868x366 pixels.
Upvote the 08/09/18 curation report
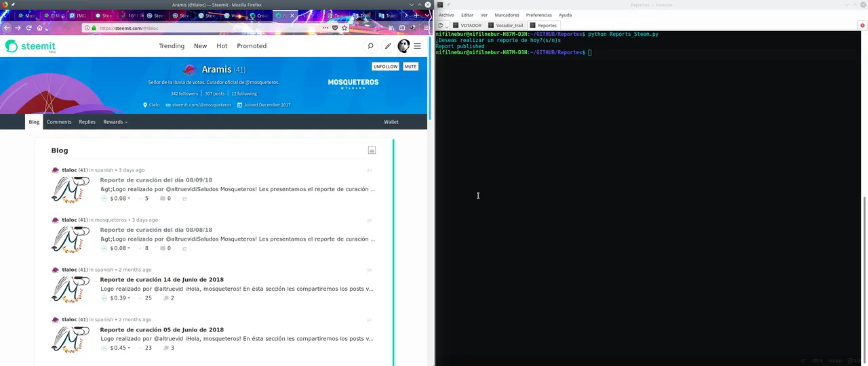click(x=104, y=199)
